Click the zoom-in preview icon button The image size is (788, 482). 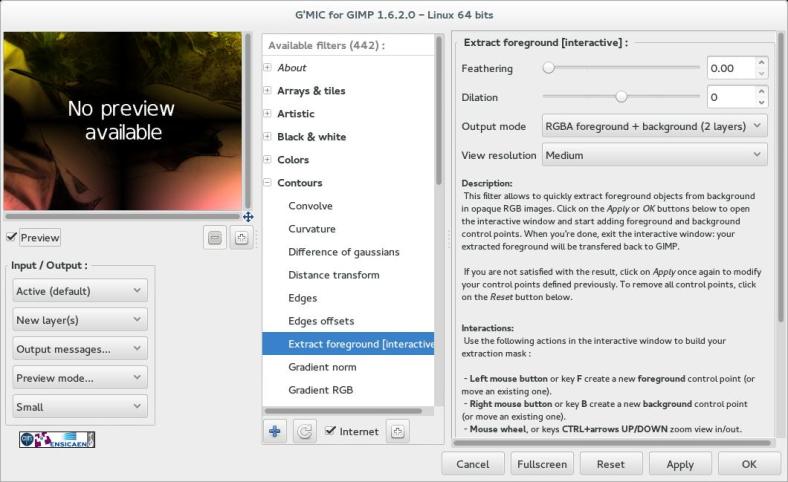[241, 238]
